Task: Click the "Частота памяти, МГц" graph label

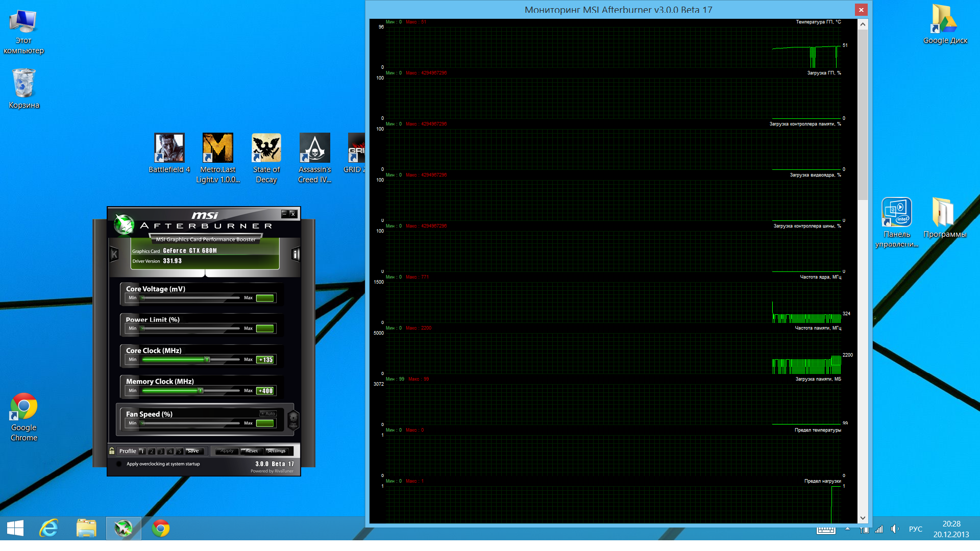Action: pyautogui.click(x=818, y=328)
